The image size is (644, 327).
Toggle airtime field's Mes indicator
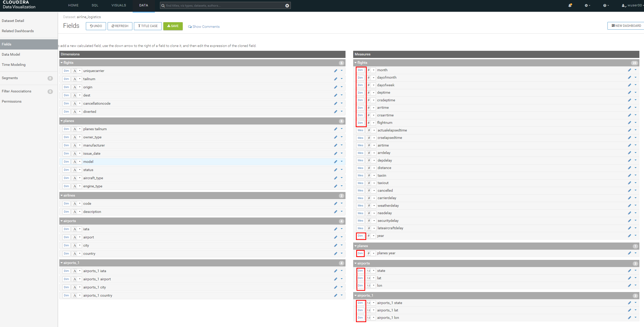360,145
